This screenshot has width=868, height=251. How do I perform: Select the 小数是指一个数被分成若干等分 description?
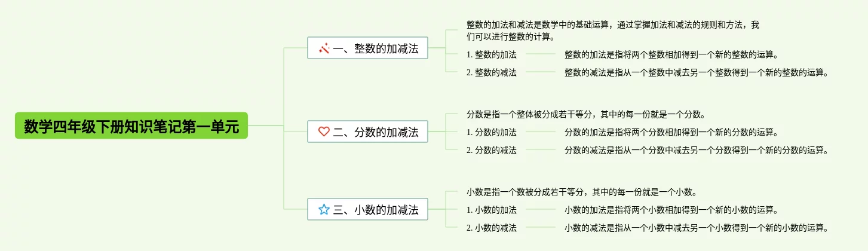pyautogui.click(x=580, y=192)
